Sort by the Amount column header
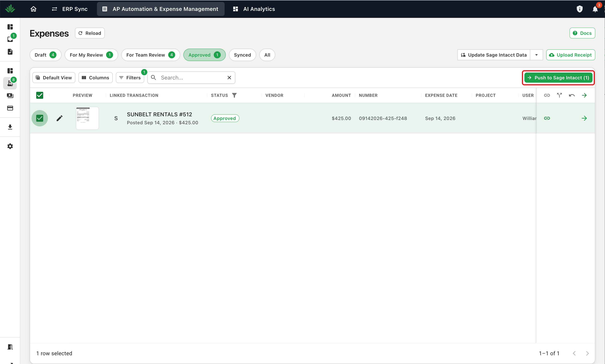Image resolution: width=605 pixels, height=364 pixels. (341, 95)
